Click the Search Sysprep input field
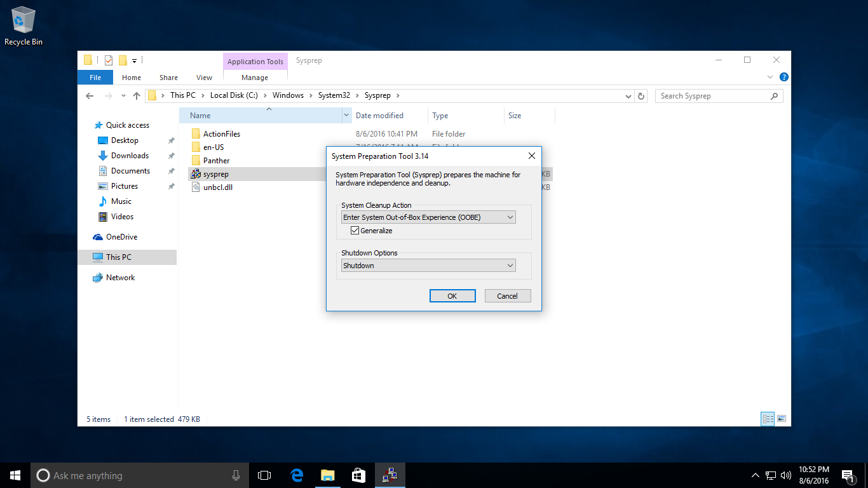The width and height of the screenshot is (868, 488). 712,96
